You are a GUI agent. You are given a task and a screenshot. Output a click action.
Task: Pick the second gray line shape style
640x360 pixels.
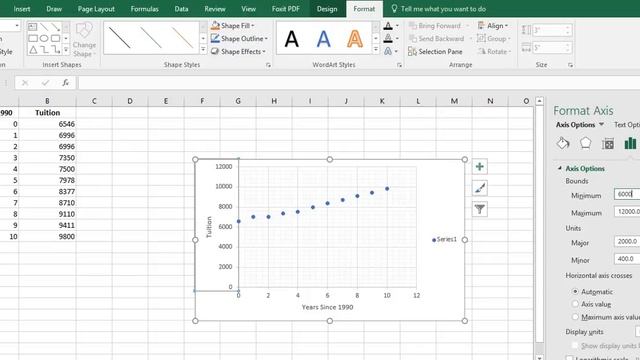pos(151,38)
